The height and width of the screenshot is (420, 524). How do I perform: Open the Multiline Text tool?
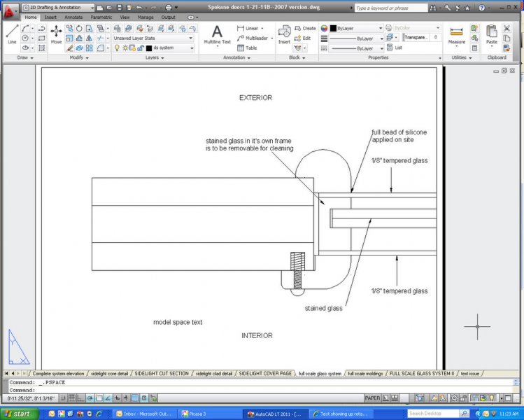(x=217, y=35)
